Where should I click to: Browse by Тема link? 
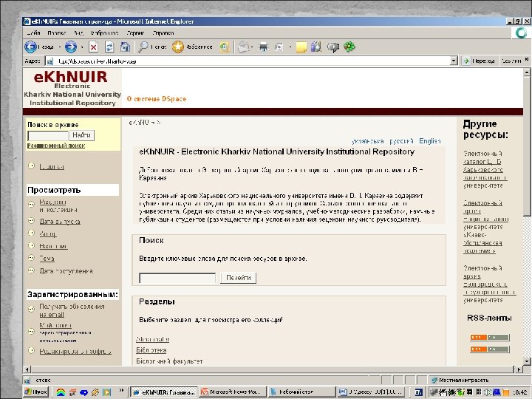[x=47, y=259]
